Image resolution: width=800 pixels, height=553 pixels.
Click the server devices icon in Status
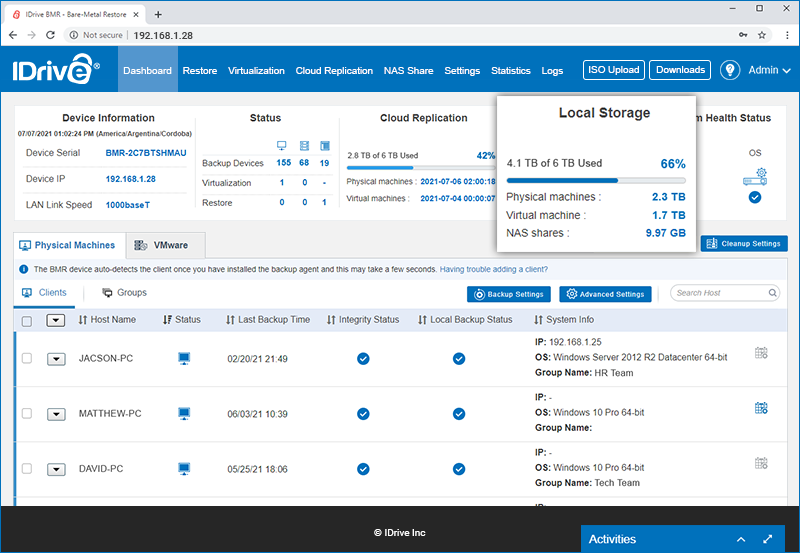(304, 145)
